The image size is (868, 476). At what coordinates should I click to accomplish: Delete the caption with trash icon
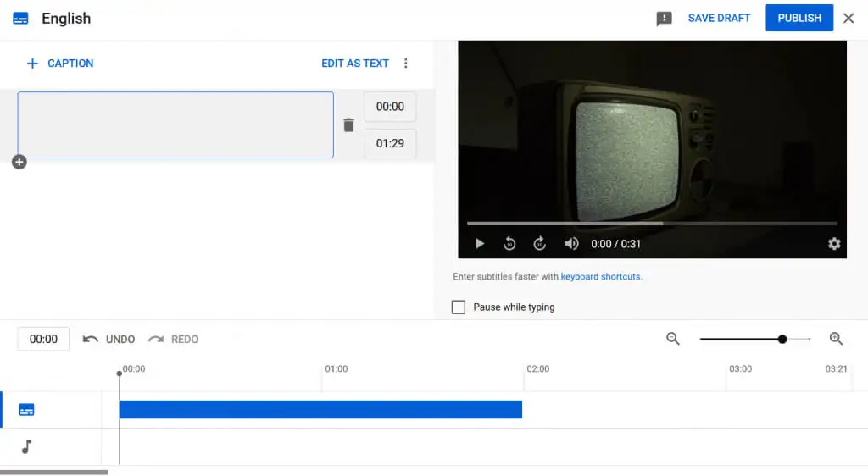(348, 125)
